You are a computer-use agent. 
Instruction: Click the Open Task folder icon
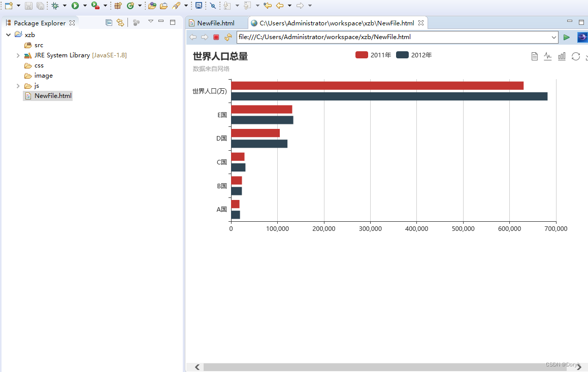(x=164, y=6)
